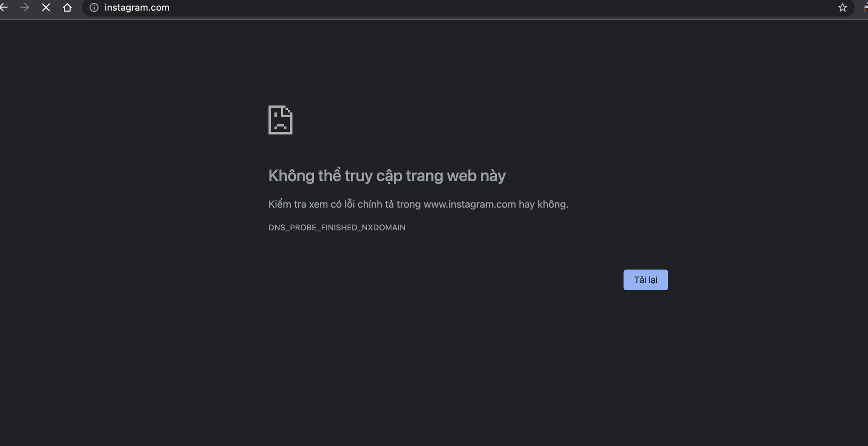Stop loading the page with the X icon
Image resolution: width=868 pixels, height=446 pixels.
(x=46, y=7)
